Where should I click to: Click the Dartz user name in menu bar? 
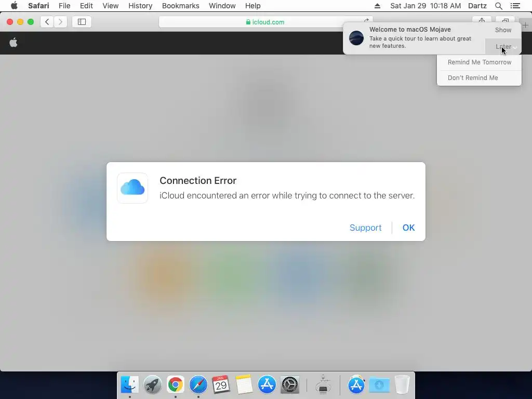[x=477, y=6]
